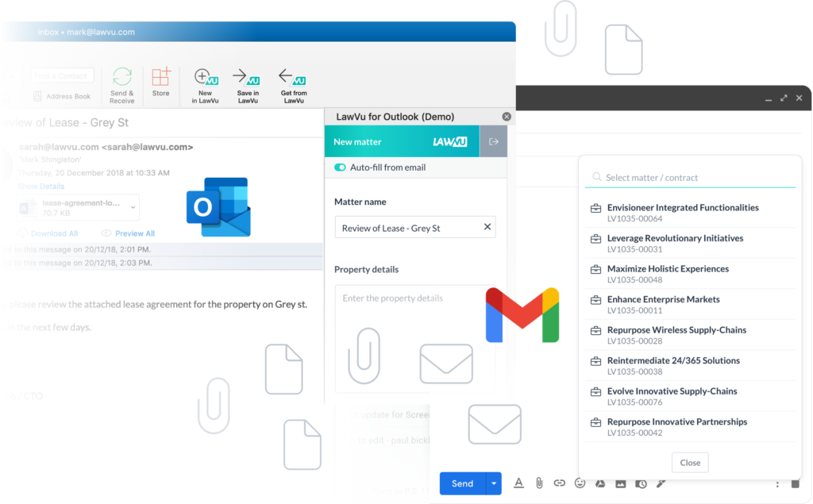Click the Save in LawVu ribbon icon
Screen dimensions: 813x504
point(248,86)
